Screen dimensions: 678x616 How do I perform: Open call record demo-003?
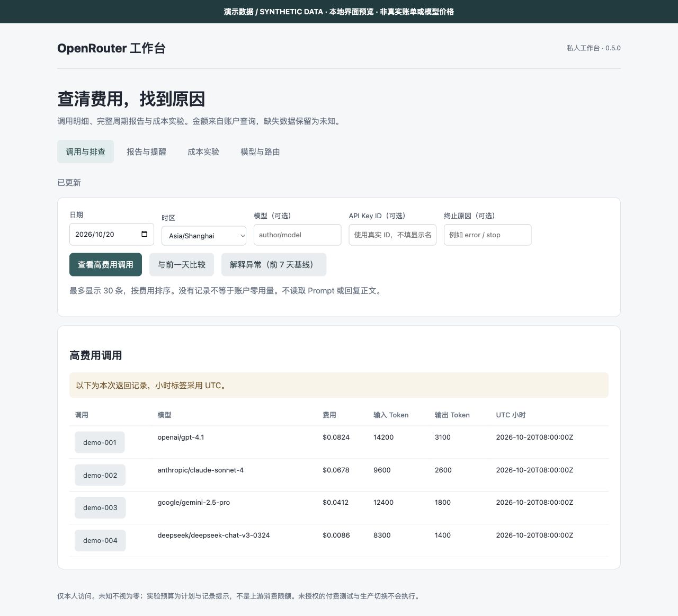(100, 507)
